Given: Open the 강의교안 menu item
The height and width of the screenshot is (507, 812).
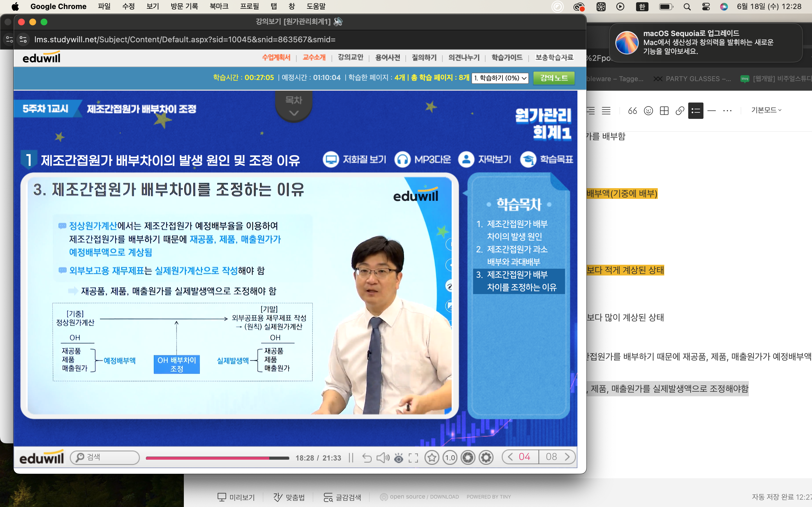Looking at the screenshot, I should click(x=350, y=57).
